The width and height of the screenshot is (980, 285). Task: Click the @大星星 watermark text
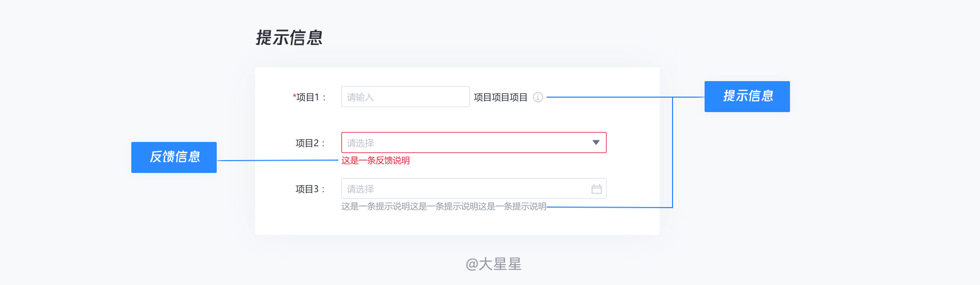(494, 264)
